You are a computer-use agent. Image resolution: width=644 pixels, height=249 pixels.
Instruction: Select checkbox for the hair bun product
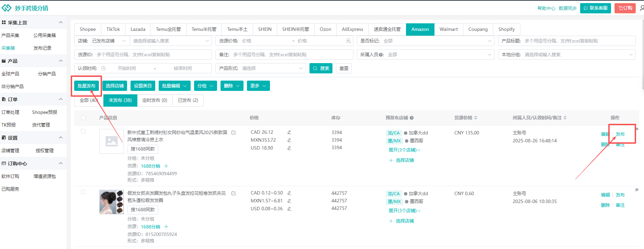point(83,192)
